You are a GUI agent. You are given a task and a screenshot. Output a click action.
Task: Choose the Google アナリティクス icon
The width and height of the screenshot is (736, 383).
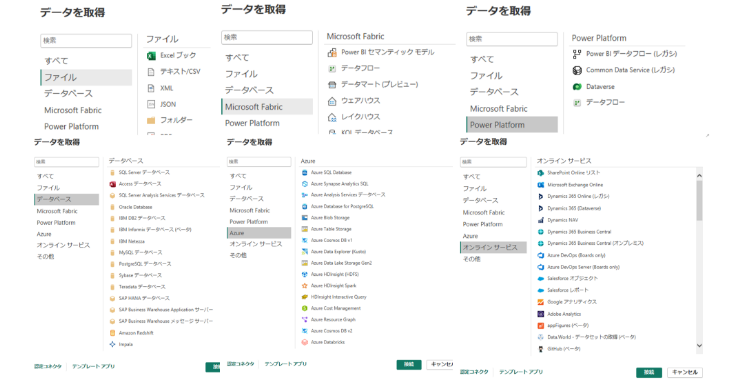[x=541, y=302]
